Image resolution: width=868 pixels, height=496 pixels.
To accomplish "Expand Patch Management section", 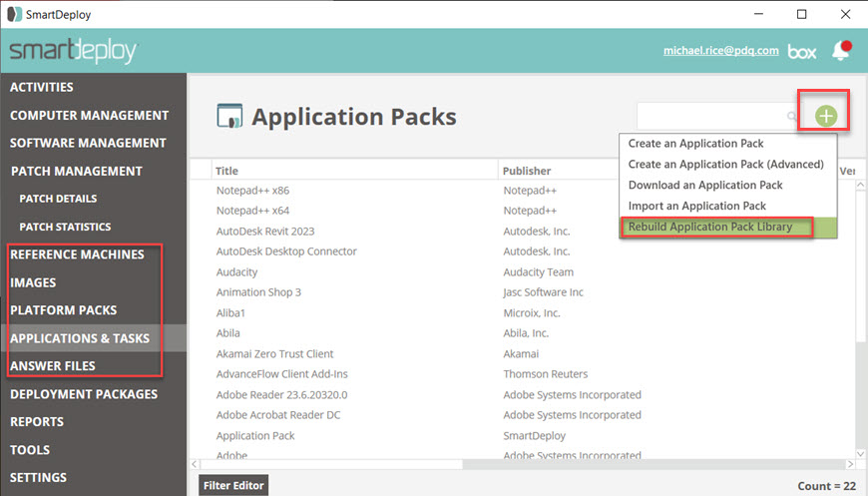I will [x=77, y=171].
